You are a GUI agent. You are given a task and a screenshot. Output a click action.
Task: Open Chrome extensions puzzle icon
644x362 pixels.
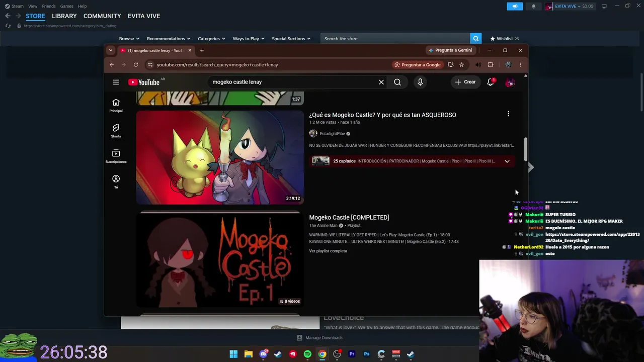[491, 65]
